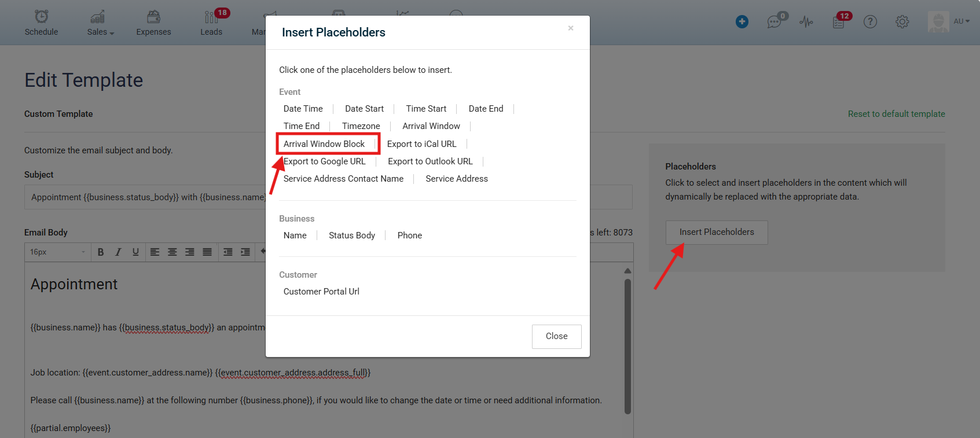Align email body text left

(155, 252)
